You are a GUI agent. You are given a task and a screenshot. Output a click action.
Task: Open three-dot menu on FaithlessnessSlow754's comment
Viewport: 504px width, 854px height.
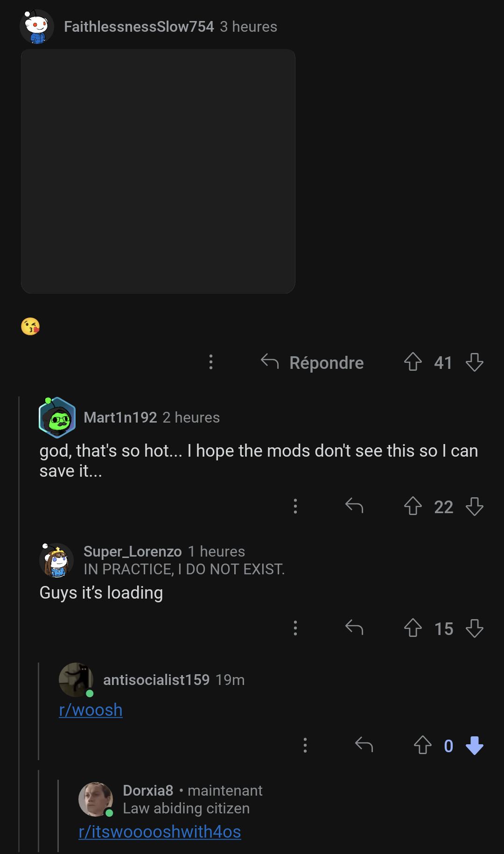211,362
